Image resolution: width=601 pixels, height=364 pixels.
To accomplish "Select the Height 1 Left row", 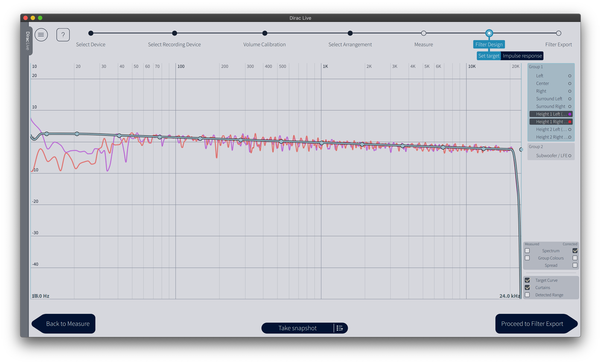I will [x=551, y=114].
